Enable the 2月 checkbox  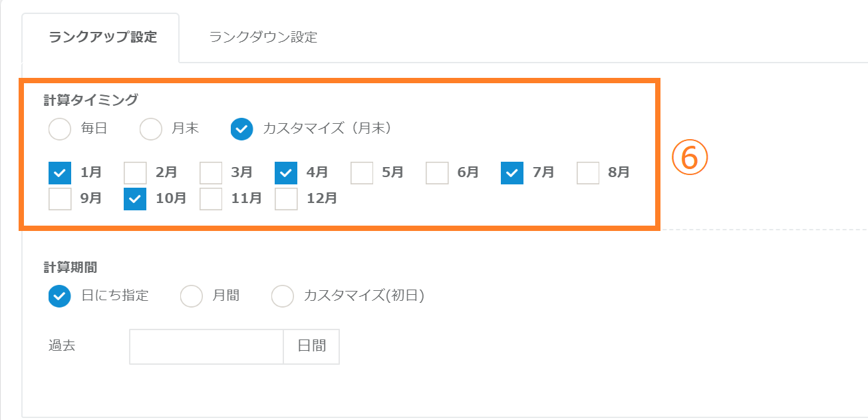pyautogui.click(x=135, y=173)
